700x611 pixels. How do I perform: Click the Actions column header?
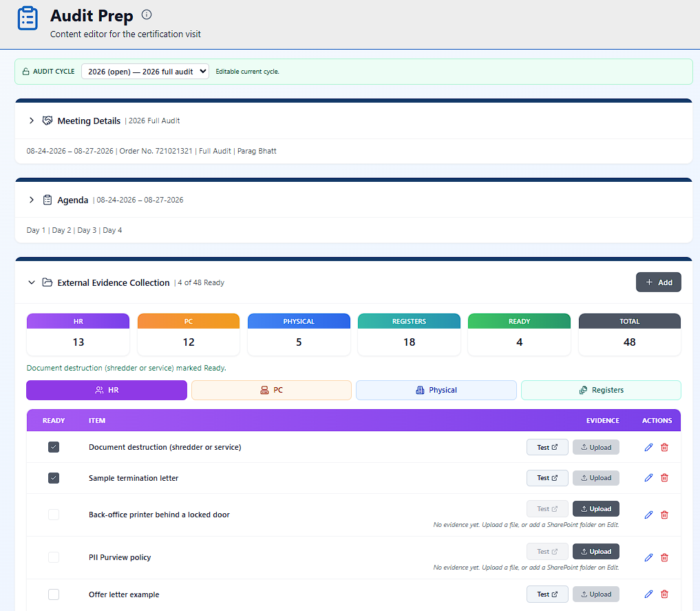point(657,421)
